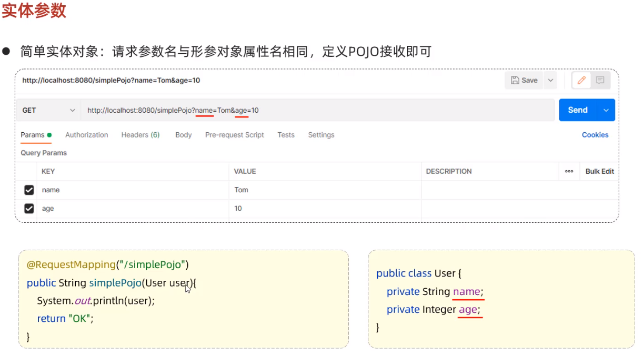Switch to the Tests tab
This screenshot has width=644, height=354.
[x=286, y=135]
